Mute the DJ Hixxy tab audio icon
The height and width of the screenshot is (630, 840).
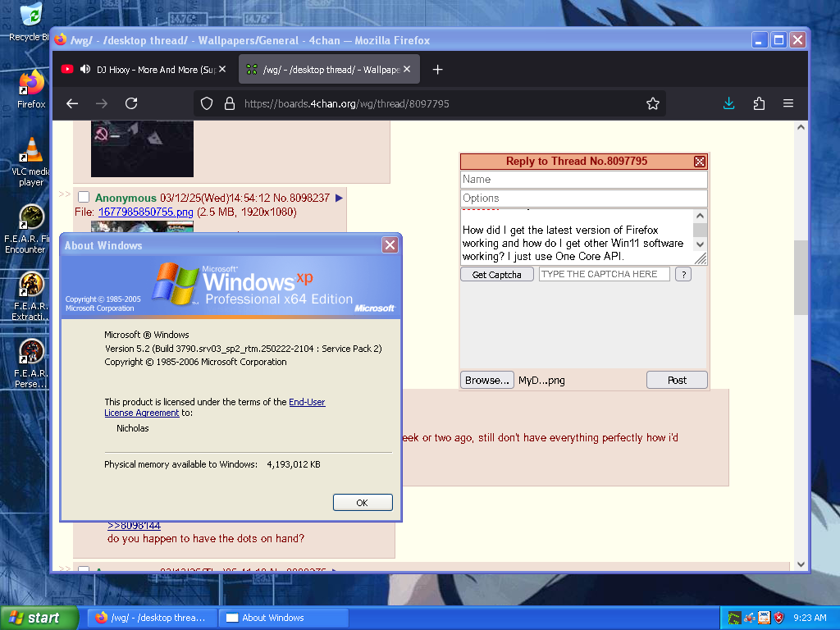point(85,69)
